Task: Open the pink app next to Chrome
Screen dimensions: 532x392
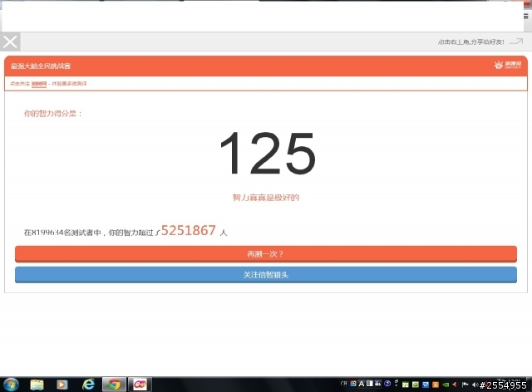Action: [x=140, y=385]
